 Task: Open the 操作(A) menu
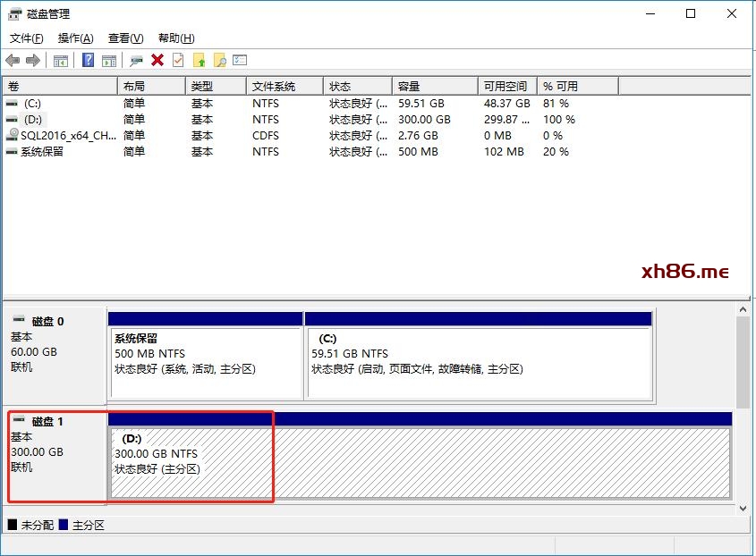[x=75, y=38]
